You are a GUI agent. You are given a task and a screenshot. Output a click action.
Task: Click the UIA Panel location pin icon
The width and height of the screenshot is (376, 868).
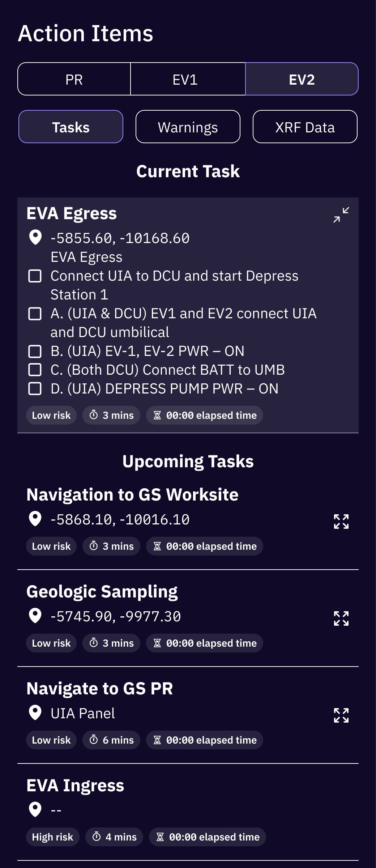click(35, 712)
